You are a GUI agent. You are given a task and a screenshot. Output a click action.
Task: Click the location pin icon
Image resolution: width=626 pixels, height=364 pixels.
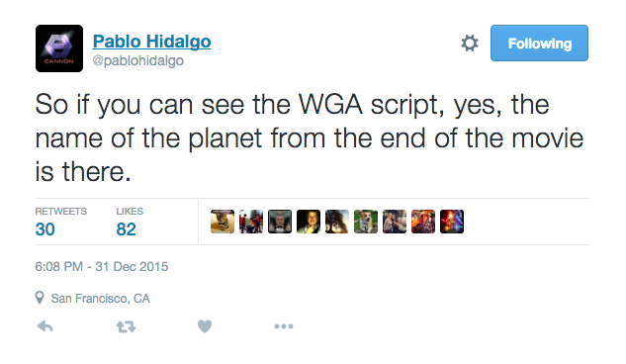pyautogui.click(x=40, y=298)
